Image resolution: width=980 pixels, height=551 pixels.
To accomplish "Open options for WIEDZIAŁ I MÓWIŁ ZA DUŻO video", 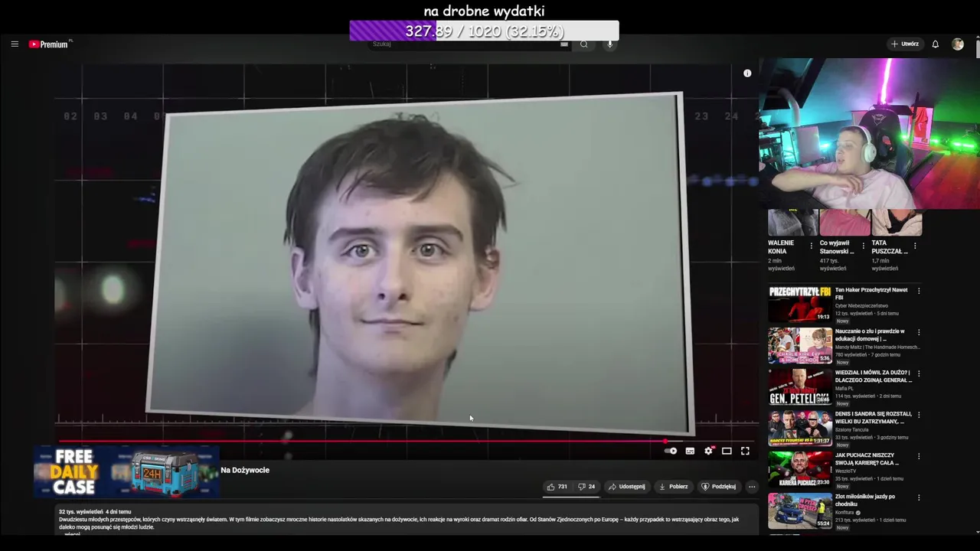I will click(x=919, y=373).
